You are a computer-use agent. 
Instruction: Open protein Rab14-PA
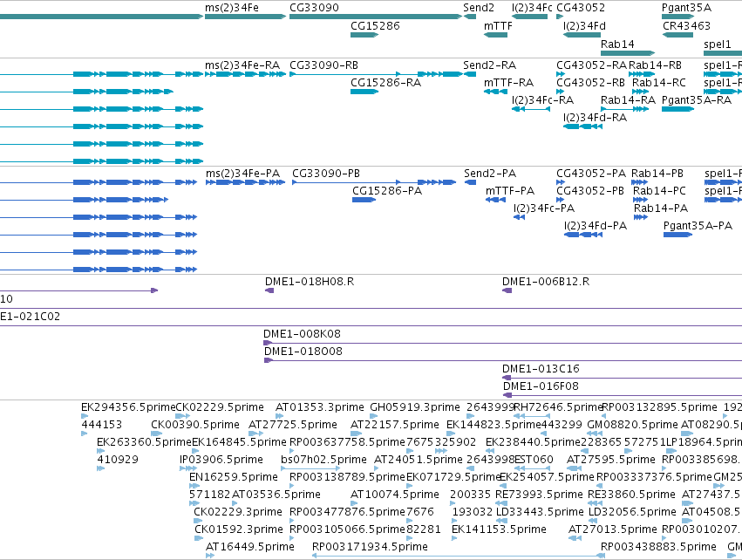[661, 208]
